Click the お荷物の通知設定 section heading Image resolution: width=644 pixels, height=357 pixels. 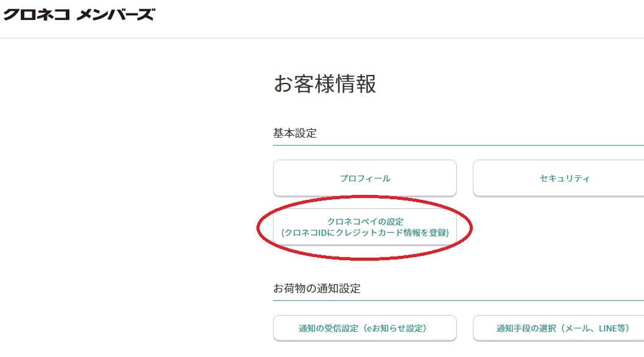pos(317,288)
